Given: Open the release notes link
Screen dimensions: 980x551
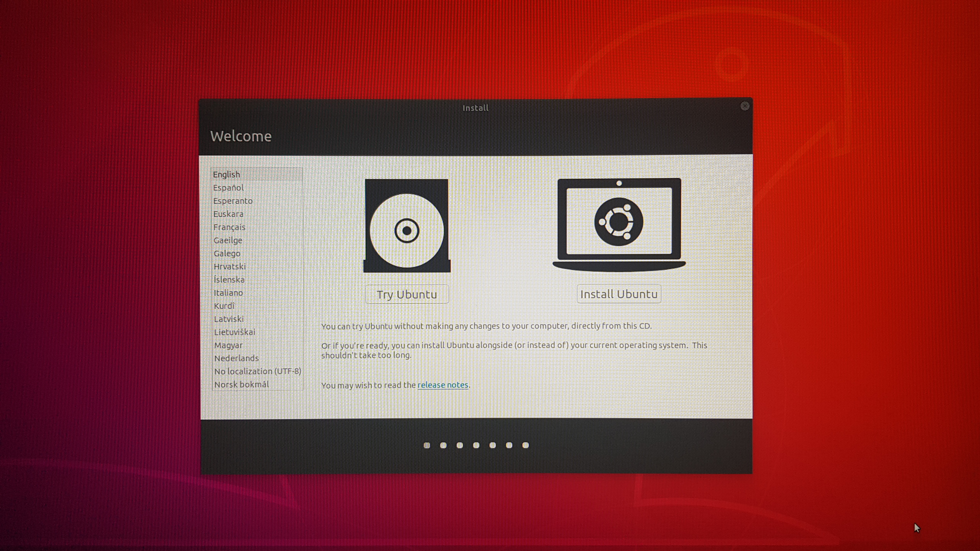Looking at the screenshot, I should pos(443,385).
